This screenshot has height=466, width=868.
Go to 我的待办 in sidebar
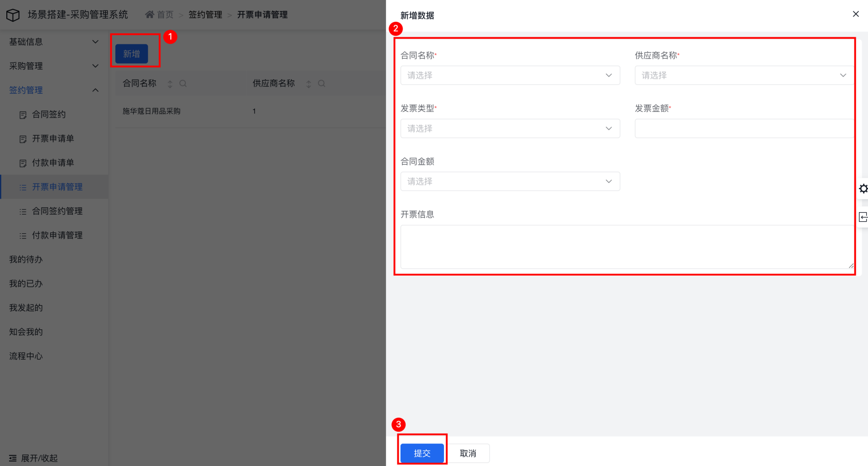(26, 260)
